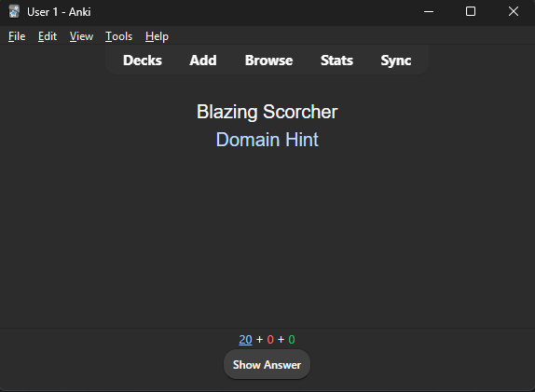Open the File menu

(17, 36)
